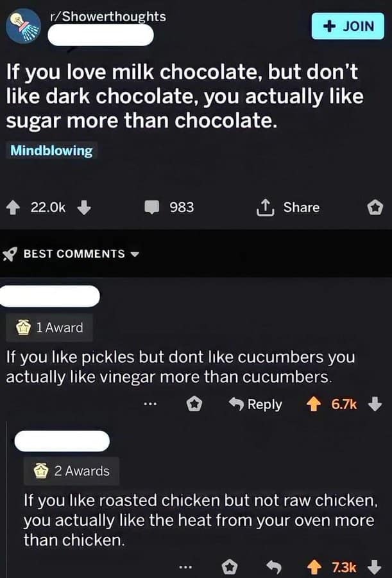The width and height of the screenshot is (392, 578).
Task: Reply to the pickles comment
Action: coord(256,405)
